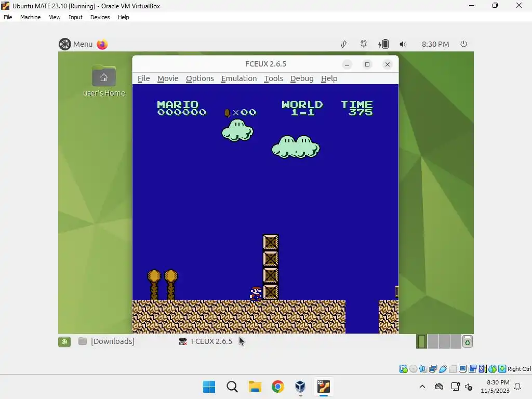Open the volume speaker indicator
The width and height of the screenshot is (532, 399).
point(403,44)
